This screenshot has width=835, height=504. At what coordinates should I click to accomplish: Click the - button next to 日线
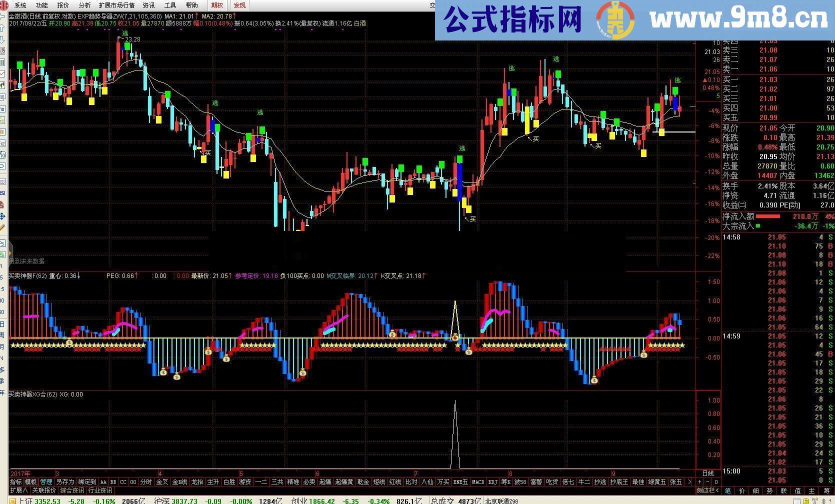pyautogui.click(x=707, y=482)
